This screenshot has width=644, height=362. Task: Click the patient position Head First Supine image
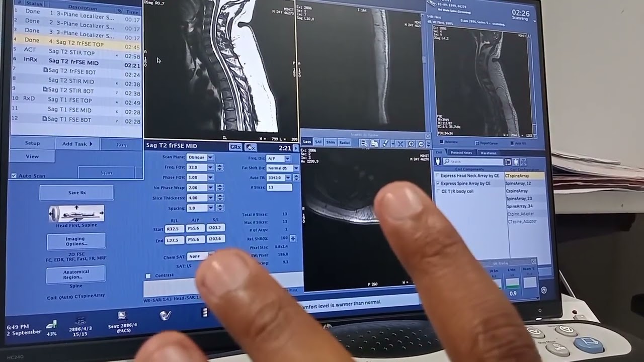pos(76,214)
